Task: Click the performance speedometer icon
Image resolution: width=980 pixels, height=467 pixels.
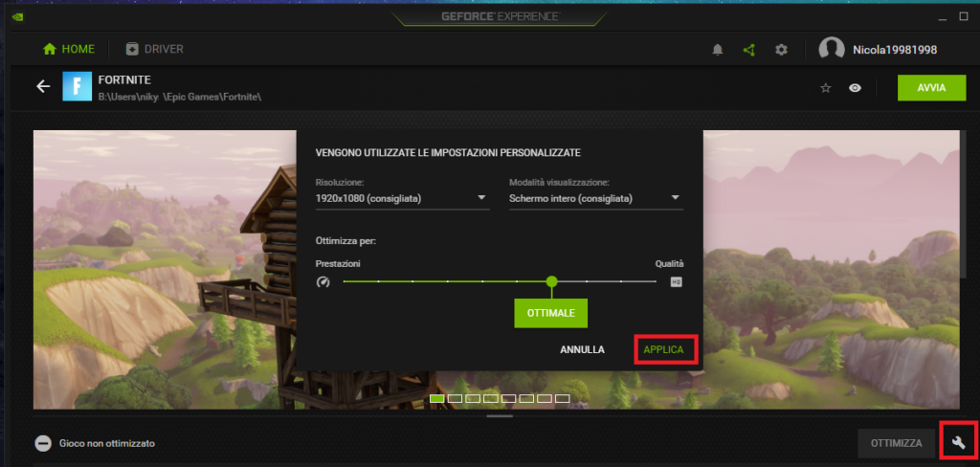Action: click(x=323, y=282)
